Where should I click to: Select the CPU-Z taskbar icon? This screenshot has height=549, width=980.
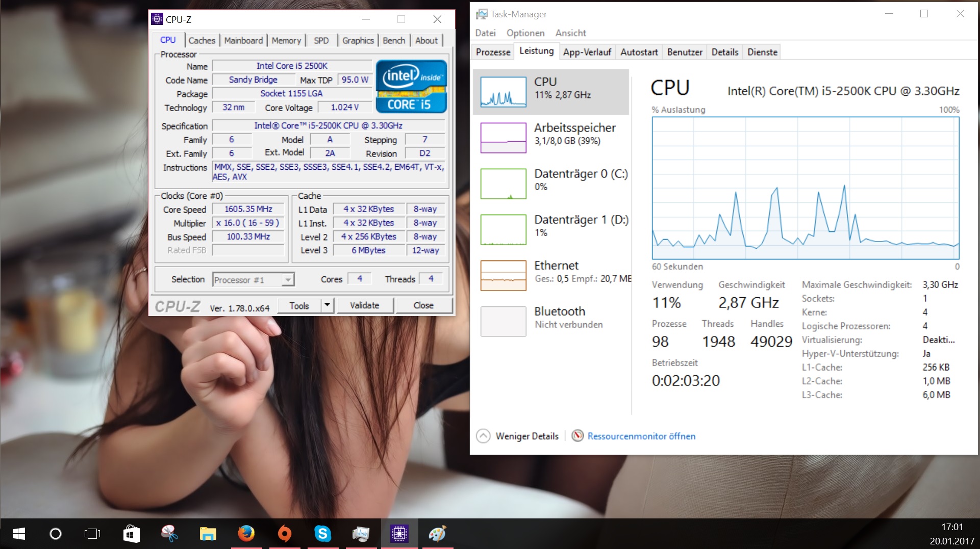tap(399, 534)
